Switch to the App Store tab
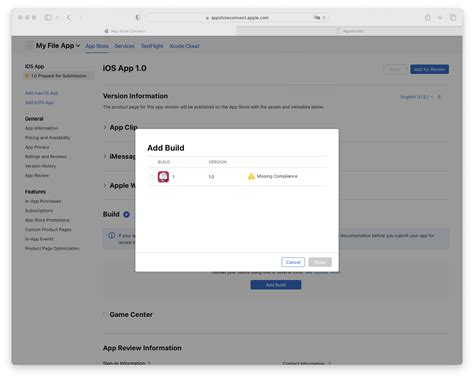 97,46
